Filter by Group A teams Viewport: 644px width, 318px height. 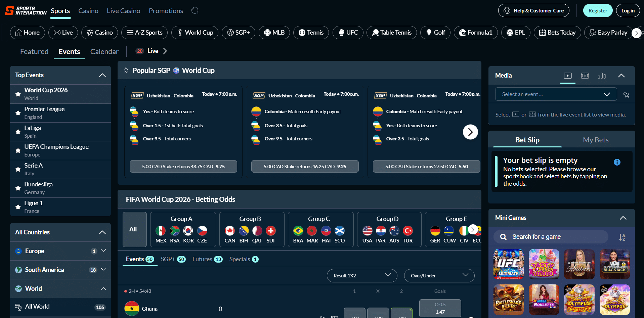click(183, 229)
